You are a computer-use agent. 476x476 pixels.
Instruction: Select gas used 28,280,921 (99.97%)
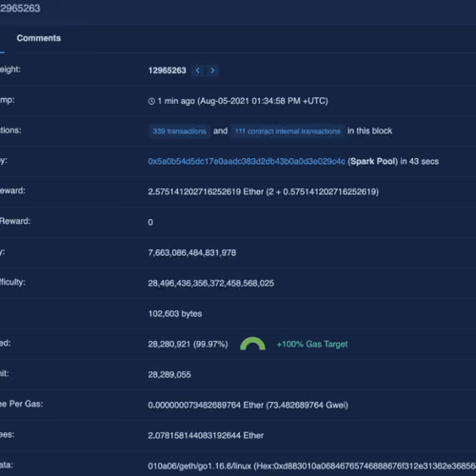[188, 345]
